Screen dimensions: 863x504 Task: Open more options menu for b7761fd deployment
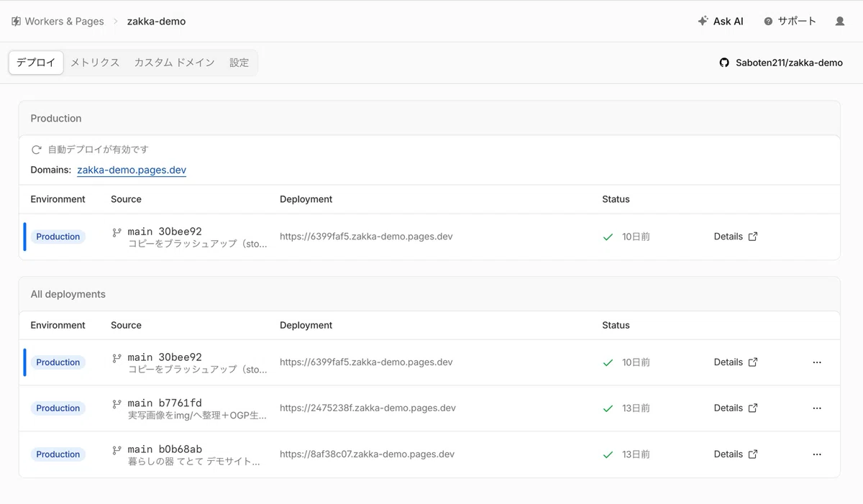click(x=817, y=408)
